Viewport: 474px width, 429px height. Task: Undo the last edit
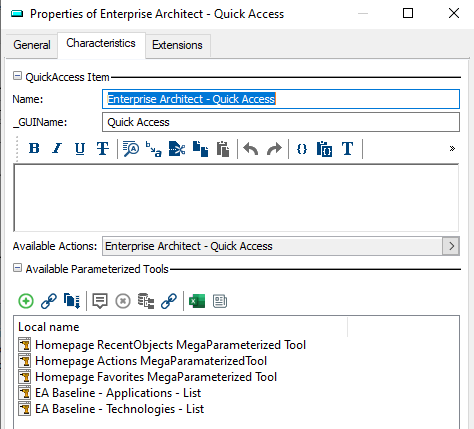tap(251, 149)
